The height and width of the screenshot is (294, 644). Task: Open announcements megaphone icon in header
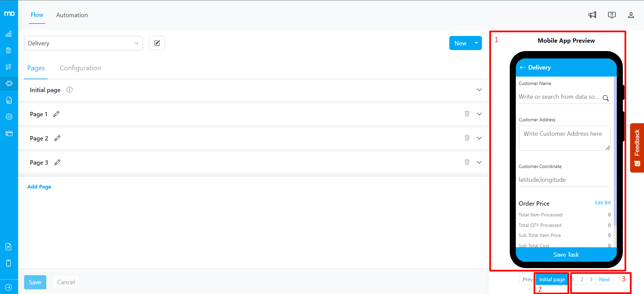point(592,15)
